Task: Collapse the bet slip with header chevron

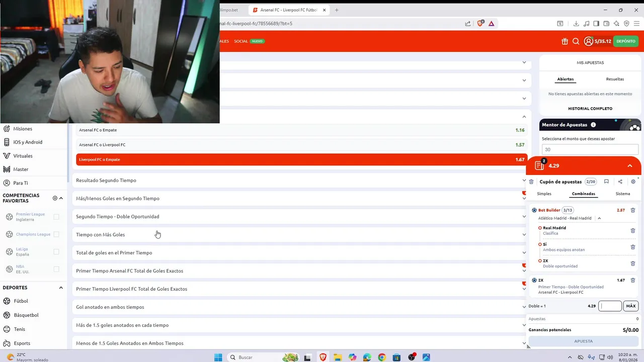Action: point(629,166)
